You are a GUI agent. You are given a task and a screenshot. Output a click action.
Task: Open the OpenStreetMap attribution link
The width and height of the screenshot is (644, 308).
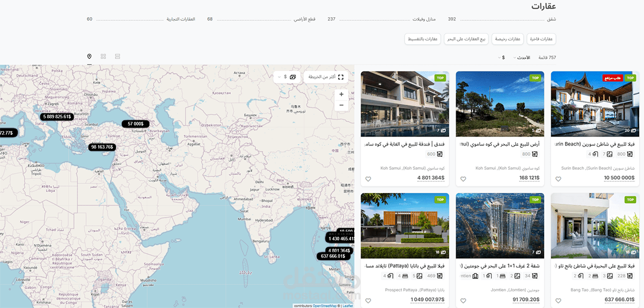pos(325,306)
